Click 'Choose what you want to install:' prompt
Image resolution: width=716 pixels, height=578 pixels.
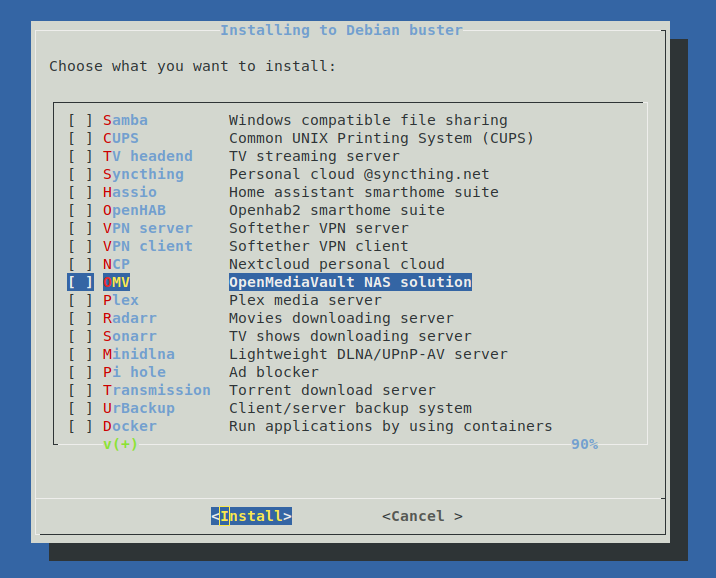193,66
